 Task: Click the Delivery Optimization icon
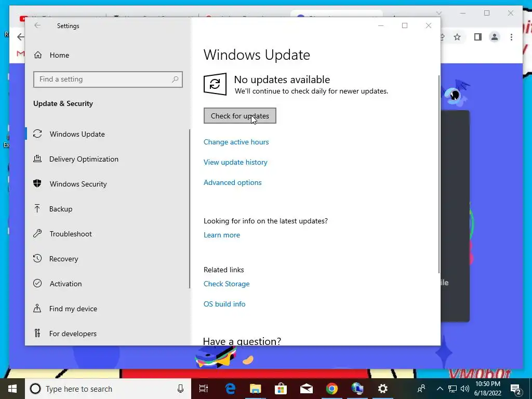[x=37, y=158]
